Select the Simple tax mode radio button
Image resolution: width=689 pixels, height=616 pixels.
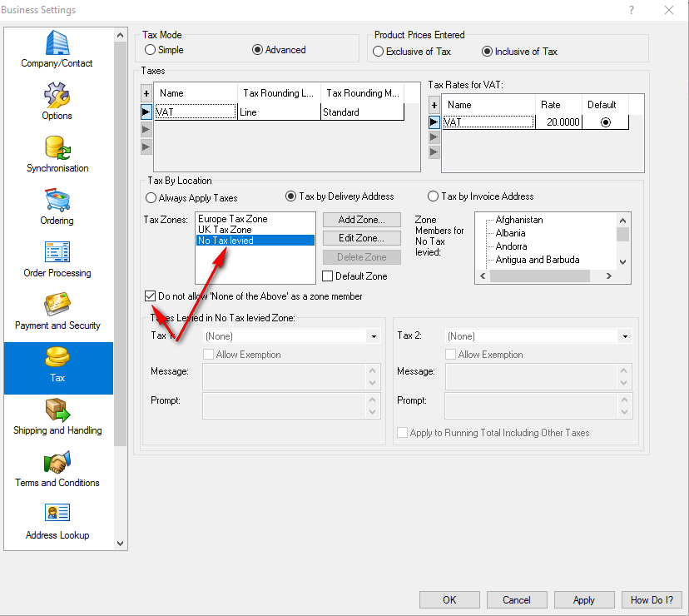[x=151, y=50]
